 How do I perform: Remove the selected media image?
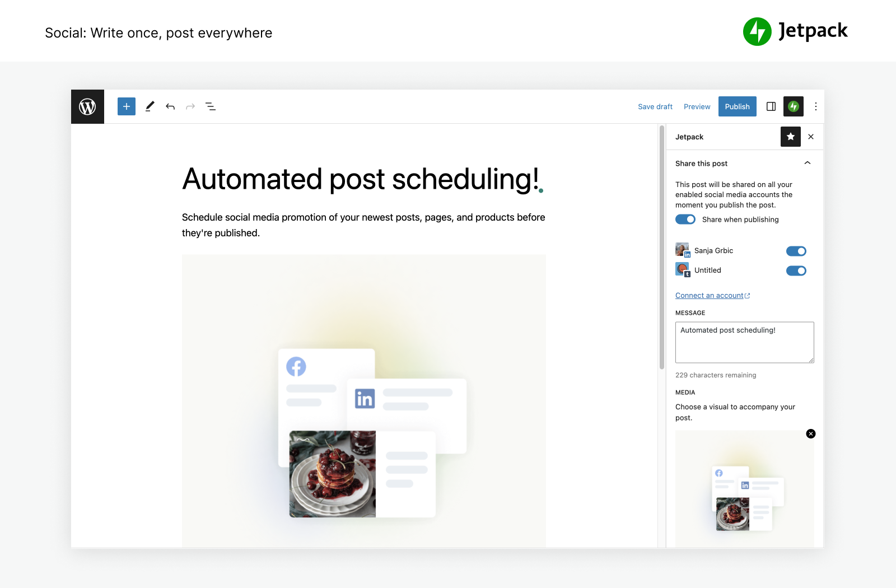tap(810, 434)
